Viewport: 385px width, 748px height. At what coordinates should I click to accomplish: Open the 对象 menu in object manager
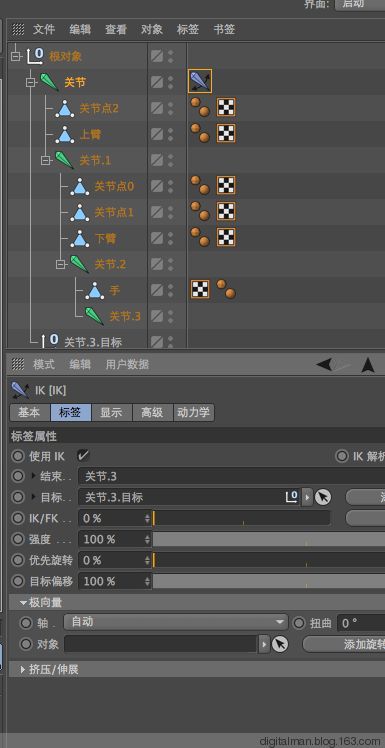pyautogui.click(x=152, y=29)
